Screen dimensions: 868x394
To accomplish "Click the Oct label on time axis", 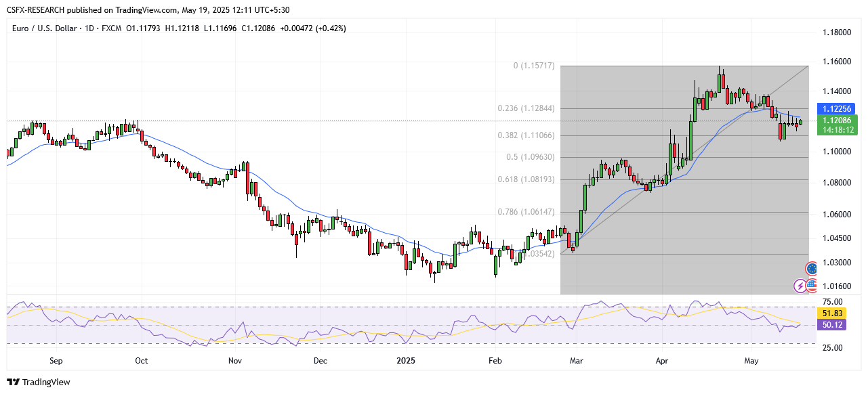I will 141,362.
